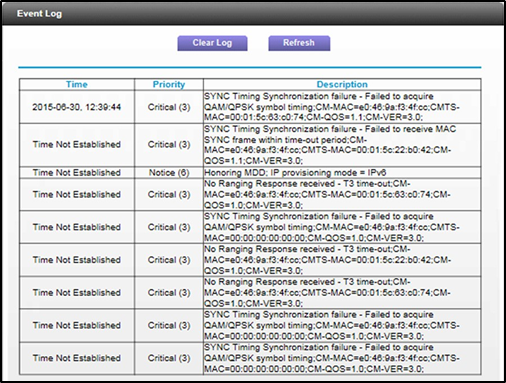
Task: Select Time Not Established beside MAC SYNC frame entry
Action: tap(77, 145)
